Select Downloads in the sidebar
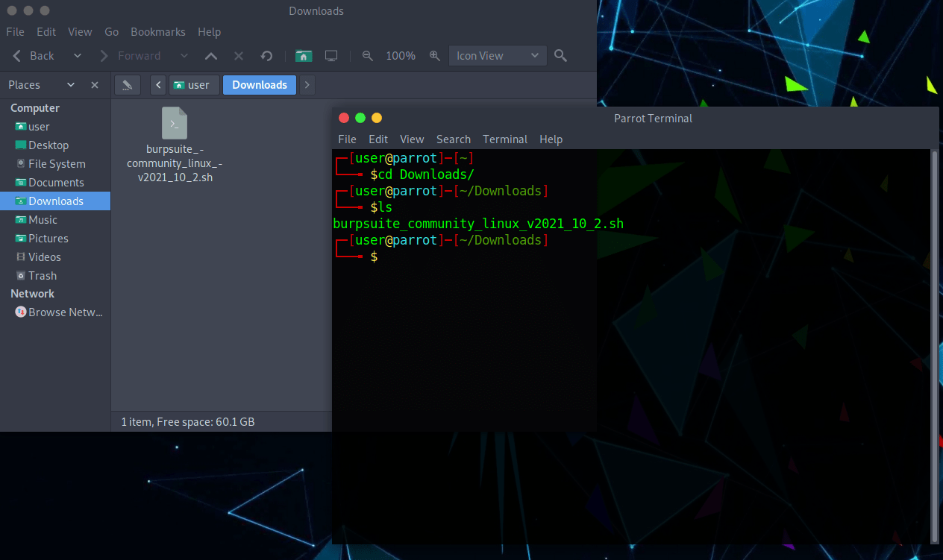This screenshot has height=560, width=943. coord(55,201)
